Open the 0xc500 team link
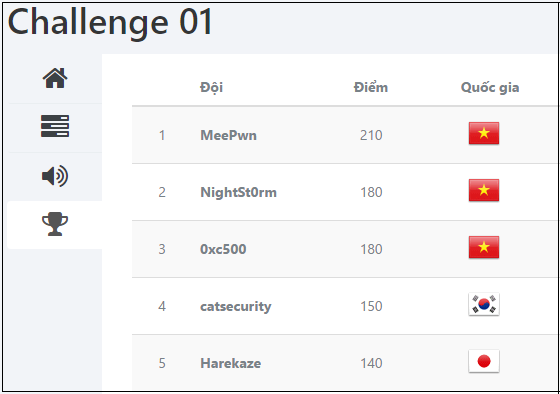 click(x=223, y=249)
